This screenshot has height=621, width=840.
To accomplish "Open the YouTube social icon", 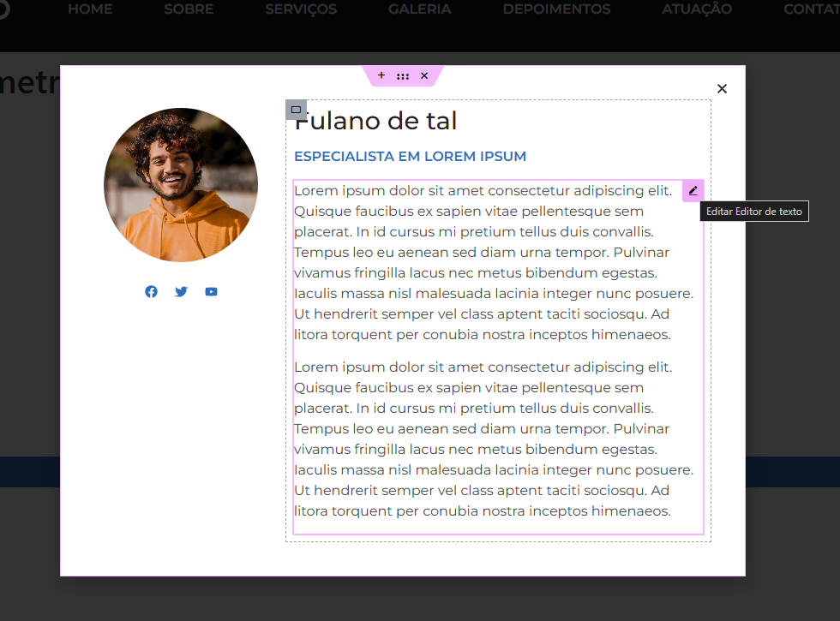I will 211,291.
